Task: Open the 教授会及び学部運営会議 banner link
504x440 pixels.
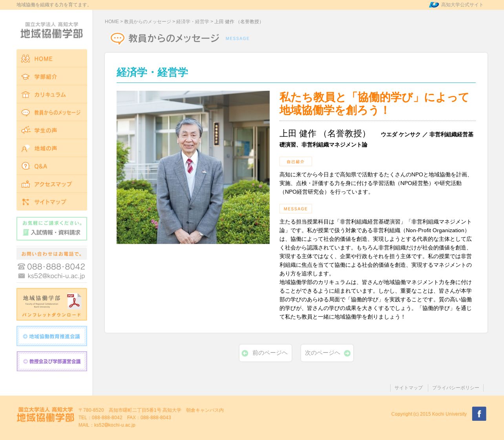Action: 52,361
